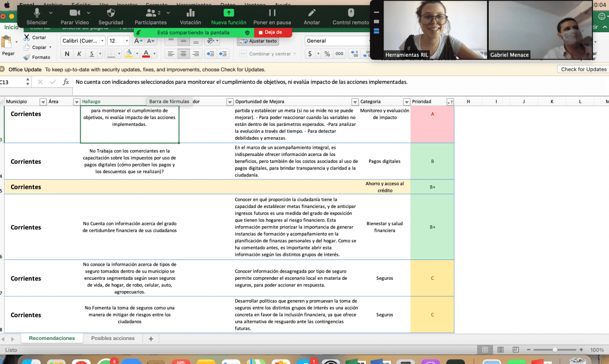Toggle bold formatting (N)
The height and width of the screenshot is (364, 609).
coord(67,54)
